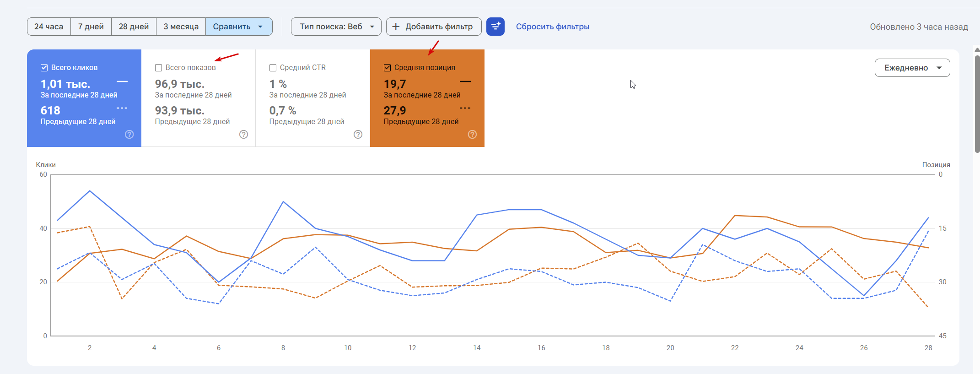Enable the Средний CTR checkbox
This screenshot has width=980, height=374.
[273, 68]
